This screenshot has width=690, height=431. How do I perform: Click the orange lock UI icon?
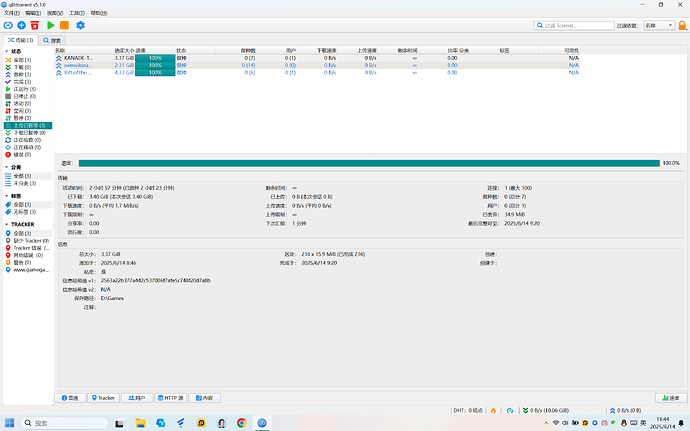(x=683, y=26)
